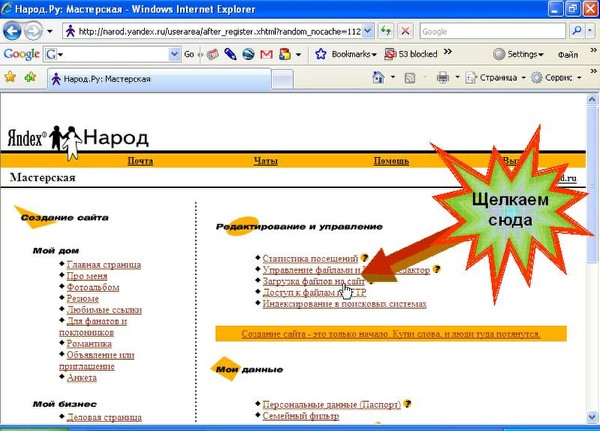Open the search provider dropdown arrow
600x431 pixels.
[x=590, y=31]
